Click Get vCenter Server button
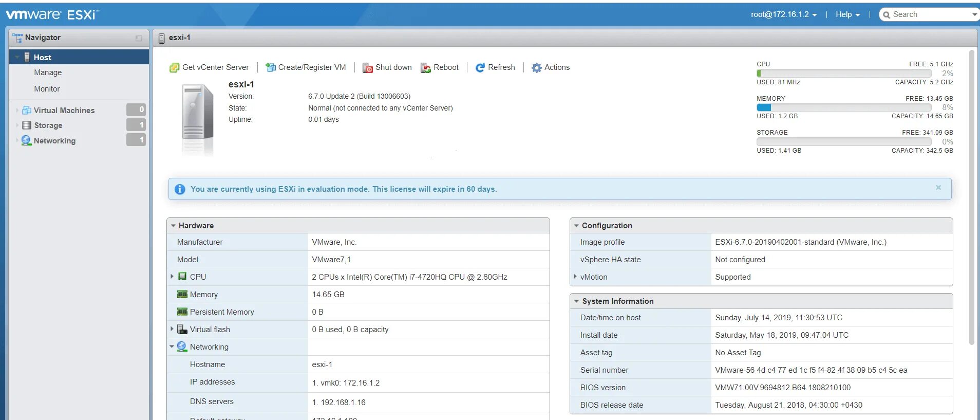Viewport: 980px width, 420px height. pos(209,67)
